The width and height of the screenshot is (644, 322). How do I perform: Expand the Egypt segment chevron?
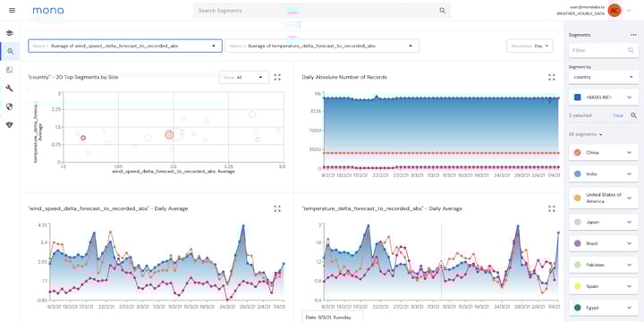(x=629, y=308)
